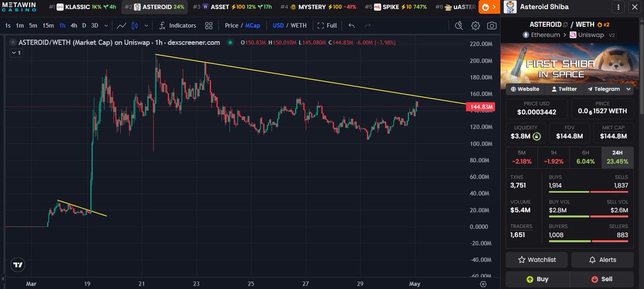644x289 pixels.
Task: Expand the time interval dropdown arrow
Action: [x=106, y=25]
